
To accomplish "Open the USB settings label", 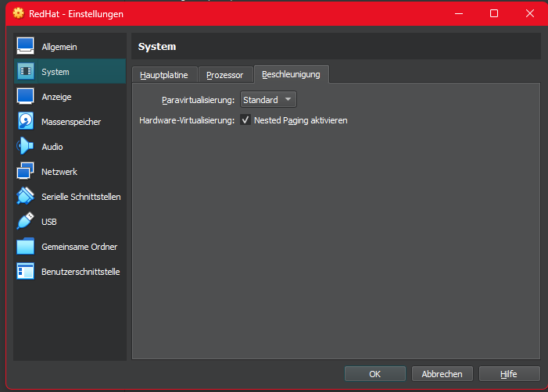I will pyautogui.click(x=49, y=222).
